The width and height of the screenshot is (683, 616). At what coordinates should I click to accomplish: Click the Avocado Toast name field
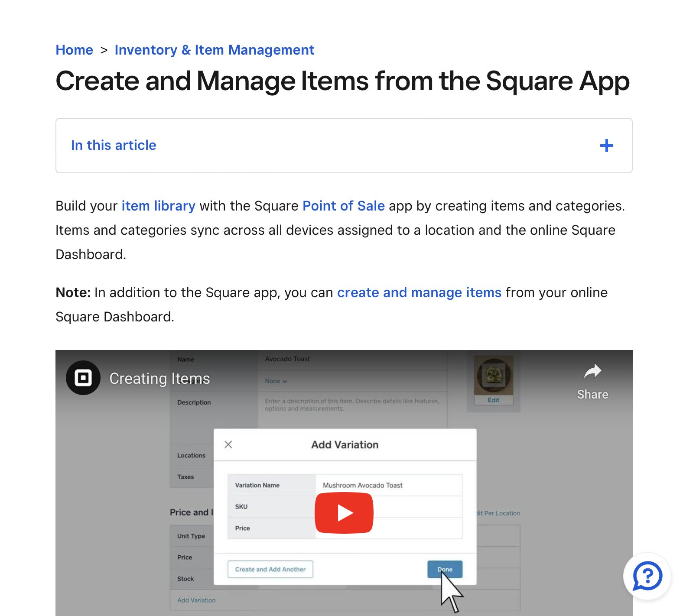(352, 359)
